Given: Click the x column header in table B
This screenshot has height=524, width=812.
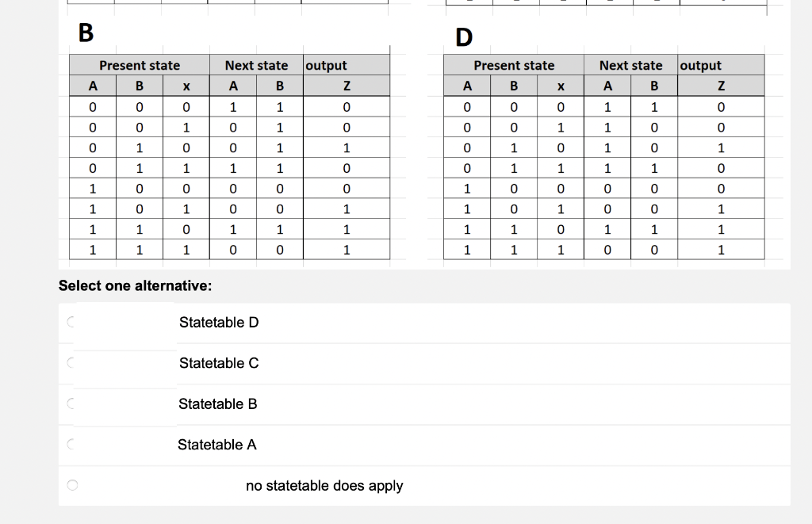Looking at the screenshot, I should [186, 86].
